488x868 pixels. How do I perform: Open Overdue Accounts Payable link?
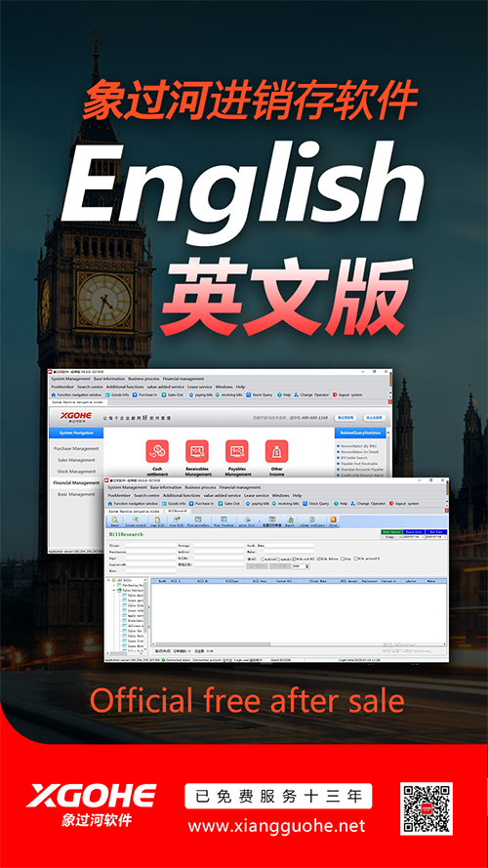[x=362, y=470]
